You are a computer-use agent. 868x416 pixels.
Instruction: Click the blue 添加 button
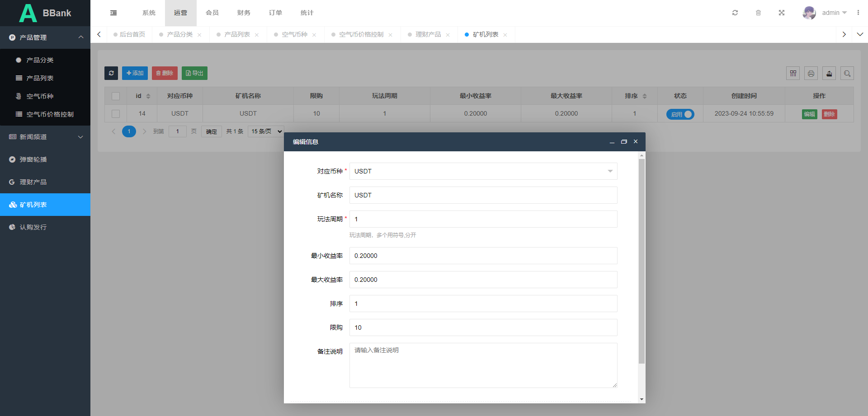pyautogui.click(x=135, y=73)
